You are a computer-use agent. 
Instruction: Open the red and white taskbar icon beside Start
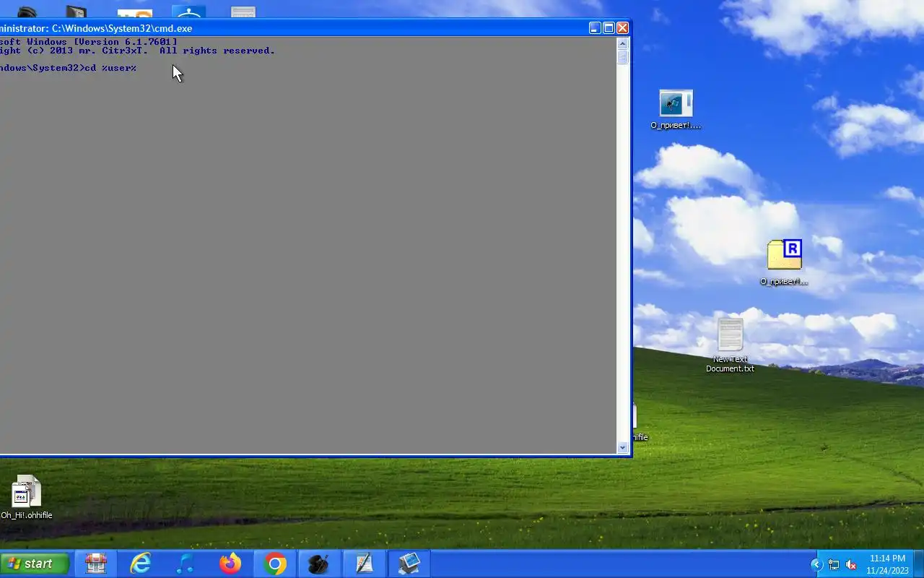[x=95, y=564]
